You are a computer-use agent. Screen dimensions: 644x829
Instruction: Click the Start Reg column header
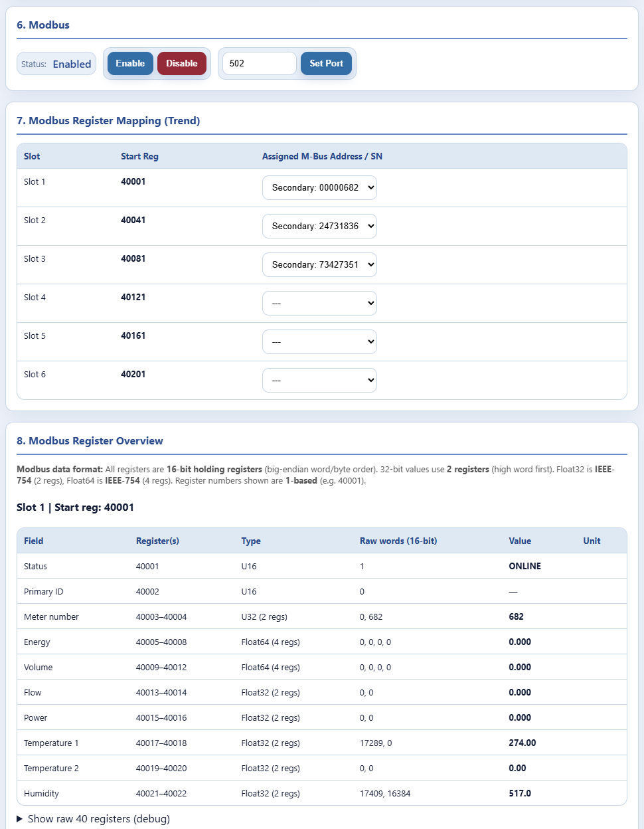coord(139,156)
